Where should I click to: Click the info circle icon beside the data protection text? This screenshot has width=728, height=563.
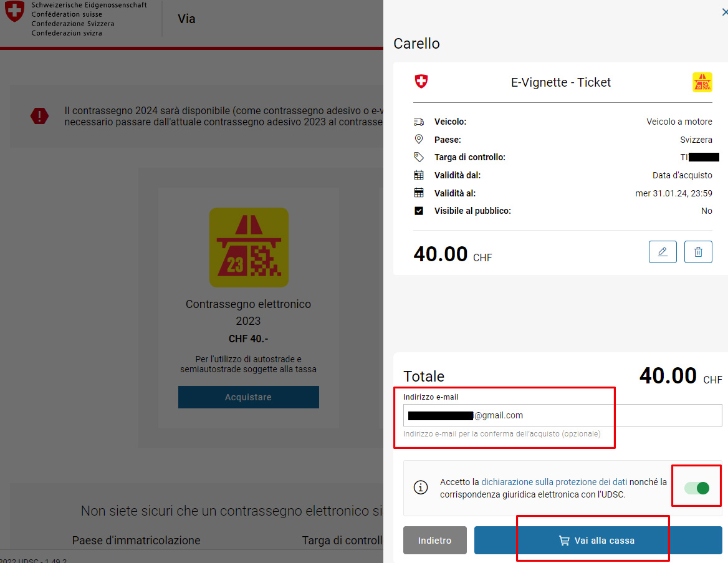pyautogui.click(x=421, y=488)
